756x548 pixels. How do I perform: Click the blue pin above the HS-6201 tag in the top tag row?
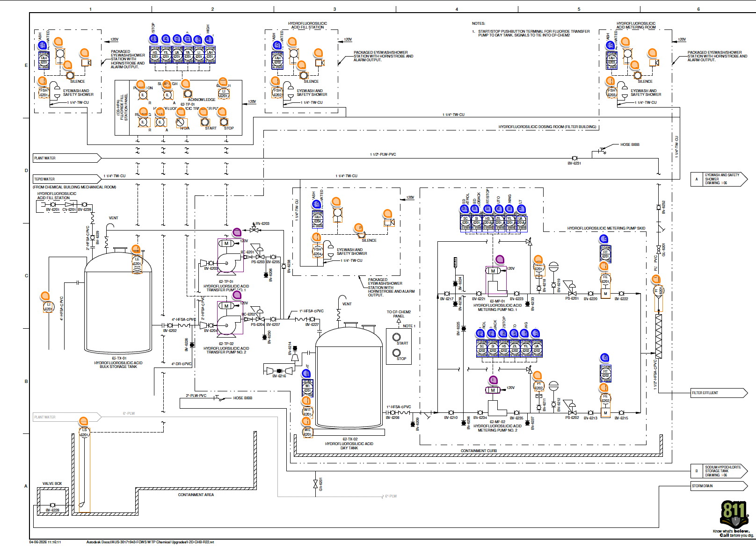[154, 38]
